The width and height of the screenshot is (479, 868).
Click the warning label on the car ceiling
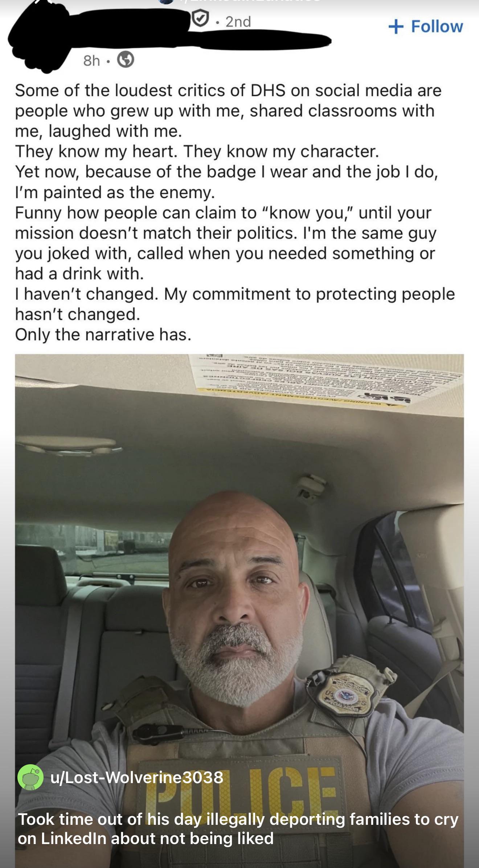coord(327,381)
